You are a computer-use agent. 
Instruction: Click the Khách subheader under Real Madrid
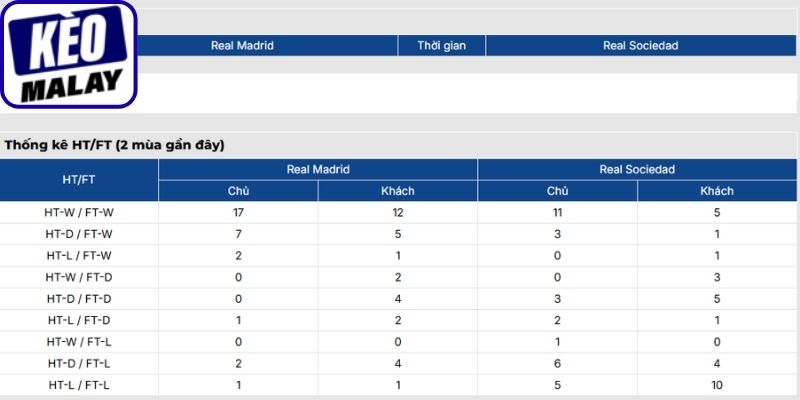point(398,191)
